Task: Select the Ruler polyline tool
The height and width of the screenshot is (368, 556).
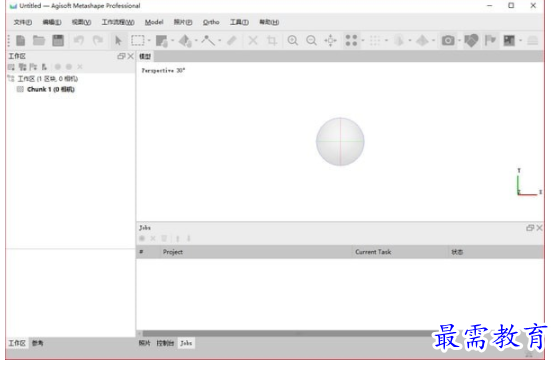Action: (x=208, y=40)
